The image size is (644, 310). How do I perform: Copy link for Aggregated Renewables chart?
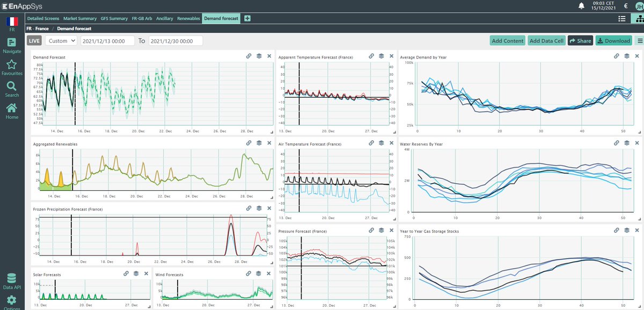click(x=249, y=143)
